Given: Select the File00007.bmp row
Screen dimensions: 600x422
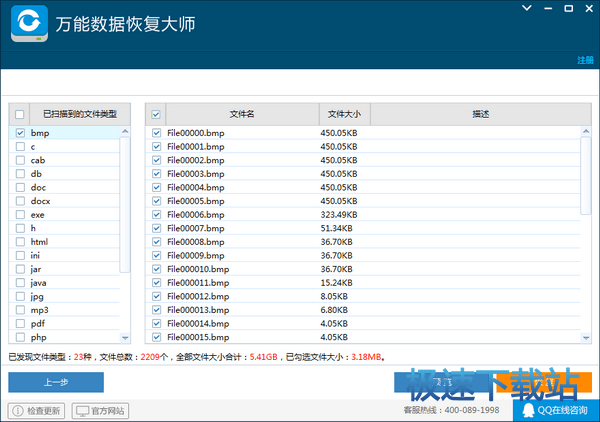Looking at the screenshot, I should tap(363, 228).
